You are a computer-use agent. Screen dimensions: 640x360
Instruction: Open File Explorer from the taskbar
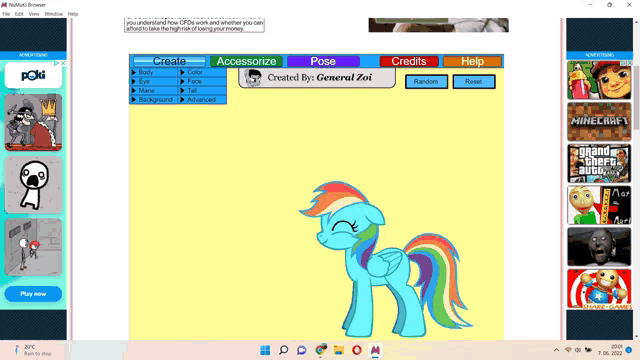coord(339,350)
